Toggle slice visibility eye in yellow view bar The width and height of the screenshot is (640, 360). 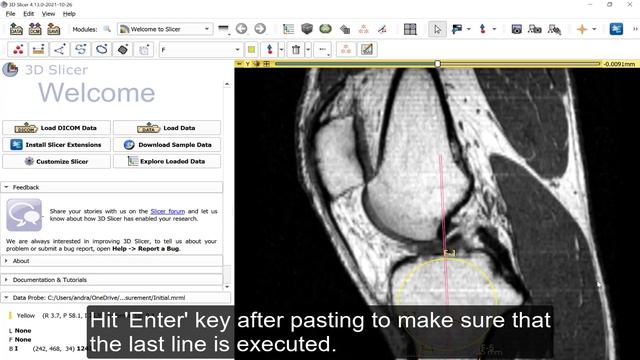click(x=257, y=64)
